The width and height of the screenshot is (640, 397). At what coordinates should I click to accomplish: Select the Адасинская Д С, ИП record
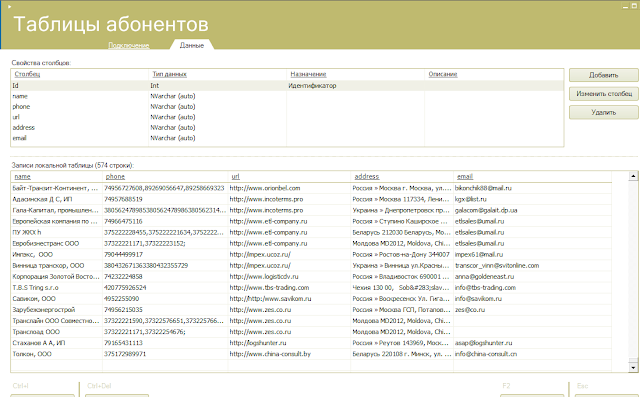click(311, 199)
